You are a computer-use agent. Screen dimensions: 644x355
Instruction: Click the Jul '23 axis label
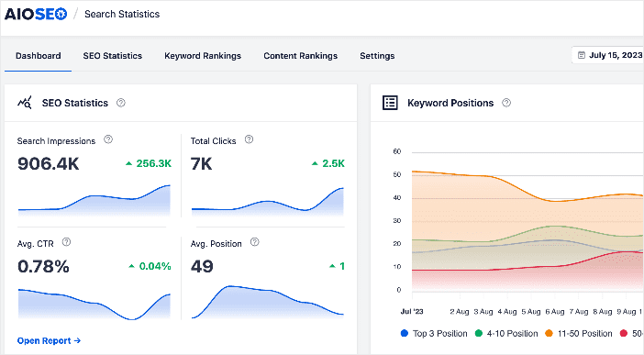(412, 312)
